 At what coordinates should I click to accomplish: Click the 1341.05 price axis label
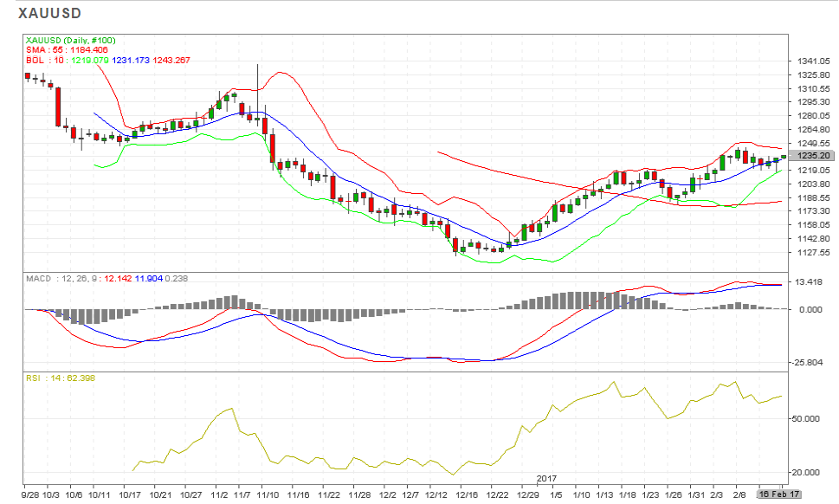tap(814, 61)
